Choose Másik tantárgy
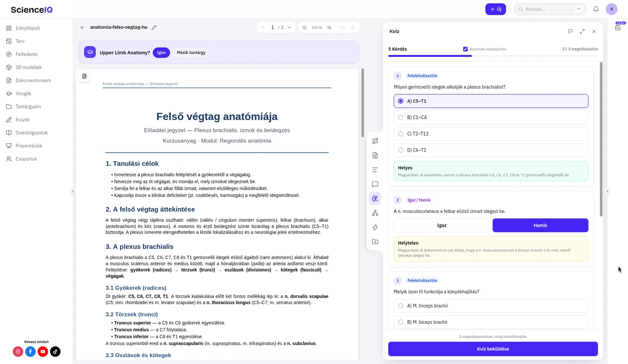The height and width of the screenshot is (364, 628). click(191, 52)
